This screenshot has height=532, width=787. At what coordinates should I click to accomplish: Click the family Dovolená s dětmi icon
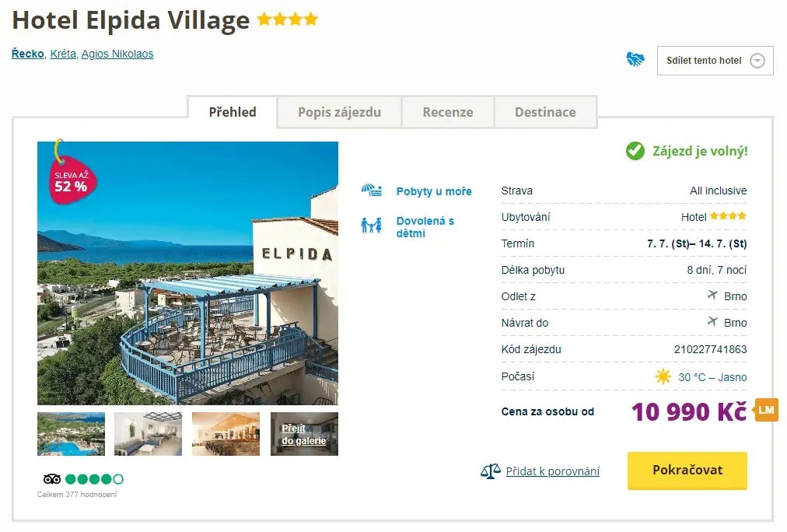(x=371, y=226)
